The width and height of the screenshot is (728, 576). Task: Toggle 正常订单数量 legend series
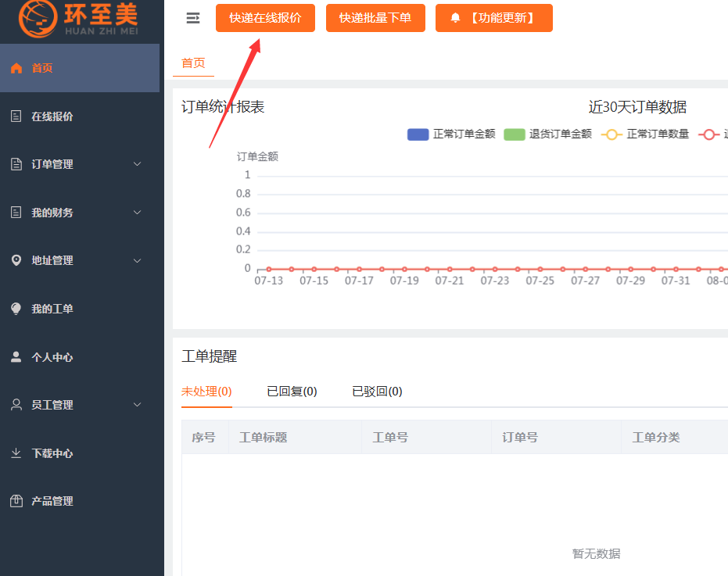click(645, 134)
